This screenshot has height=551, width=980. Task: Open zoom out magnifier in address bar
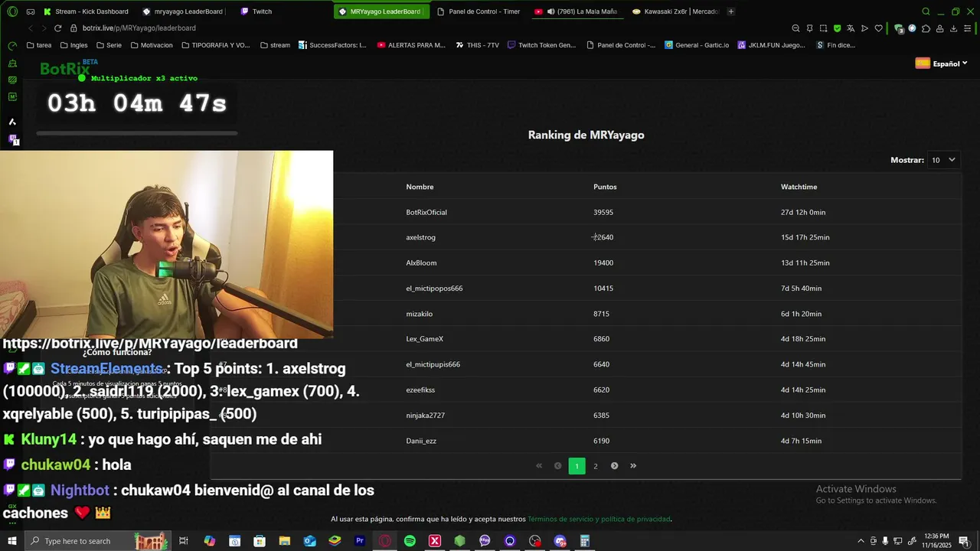[795, 28]
